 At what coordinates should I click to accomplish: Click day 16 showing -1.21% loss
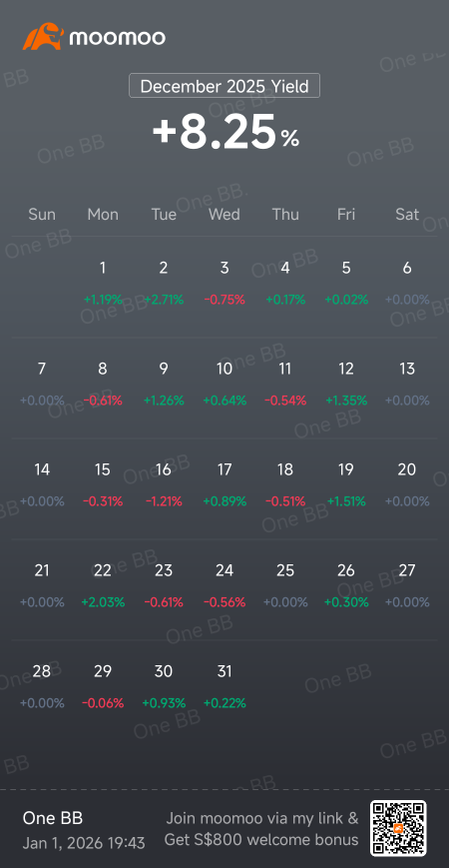tap(164, 484)
